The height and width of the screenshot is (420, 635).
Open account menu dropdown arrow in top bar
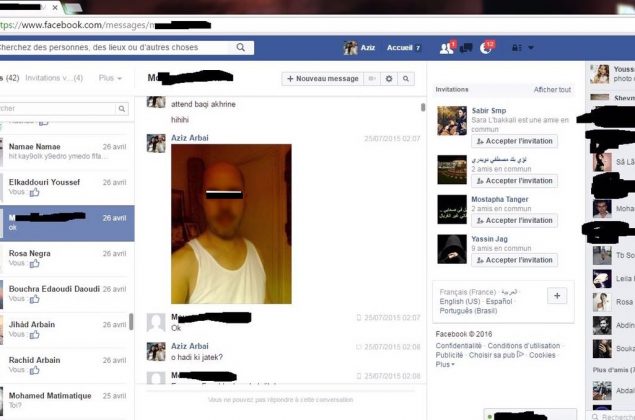tap(531, 48)
